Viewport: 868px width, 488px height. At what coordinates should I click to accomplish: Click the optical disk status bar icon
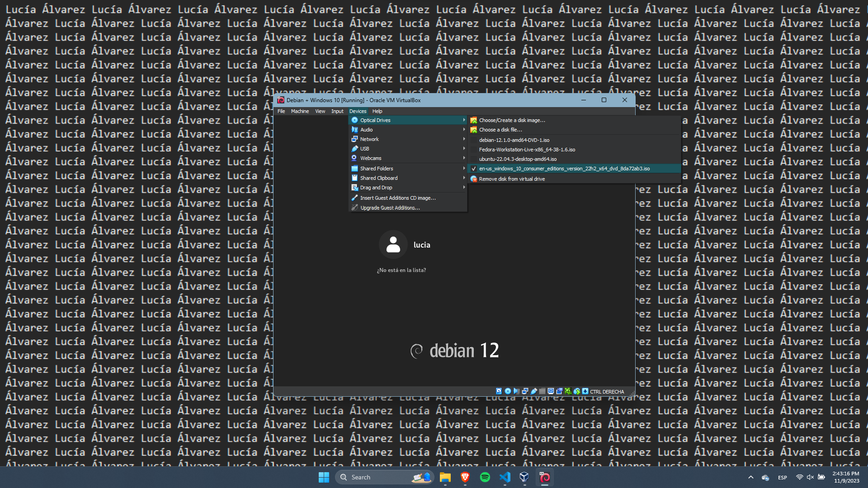[508, 391]
